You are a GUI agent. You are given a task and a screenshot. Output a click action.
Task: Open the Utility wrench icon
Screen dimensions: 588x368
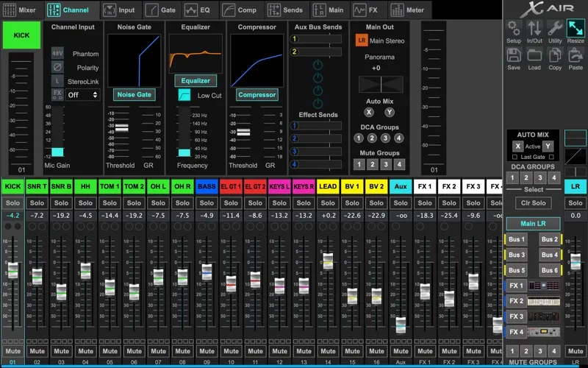pos(555,28)
